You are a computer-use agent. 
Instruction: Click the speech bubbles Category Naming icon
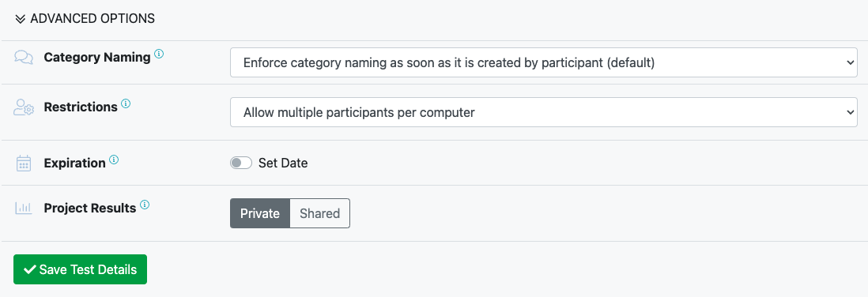[23, 58]
